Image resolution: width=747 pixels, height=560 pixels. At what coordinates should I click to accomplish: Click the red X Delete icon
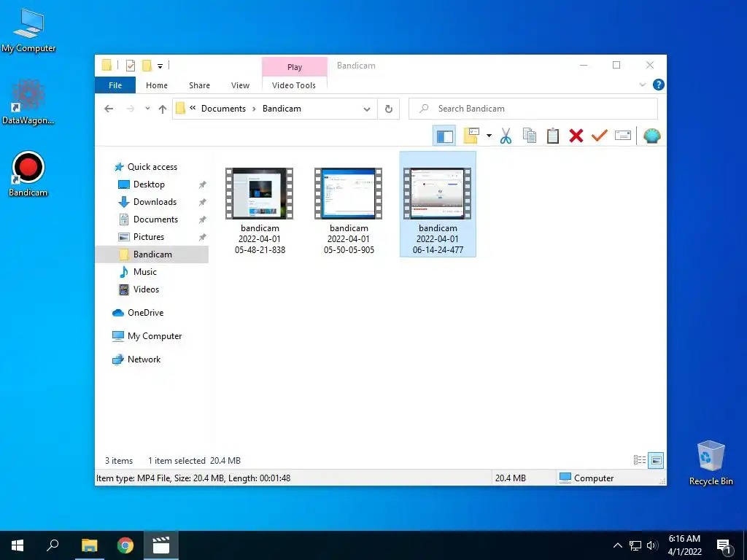click(x=576, y=136)
